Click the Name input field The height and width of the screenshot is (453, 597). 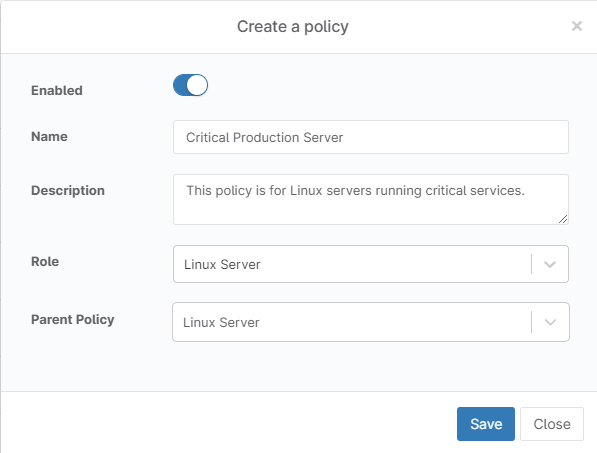(x=371, y=137)
